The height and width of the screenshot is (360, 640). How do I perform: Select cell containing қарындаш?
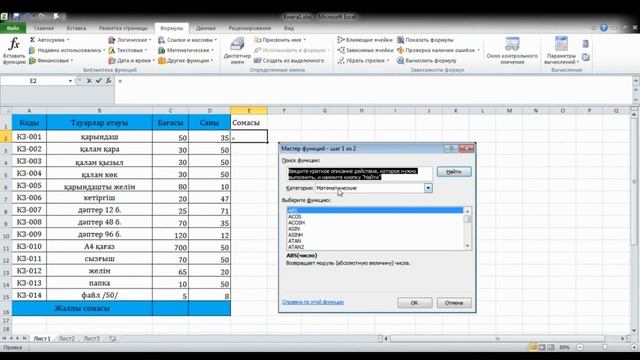(100, 137)
